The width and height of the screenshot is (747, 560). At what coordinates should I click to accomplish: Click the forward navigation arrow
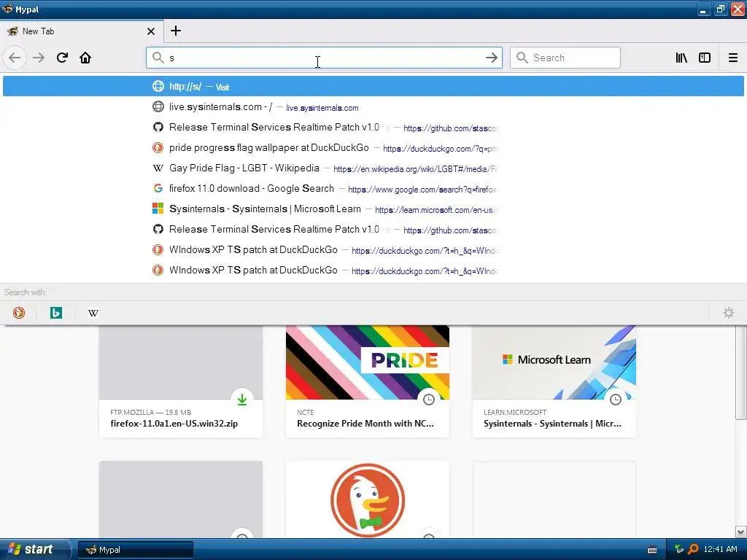coord(39,58)
